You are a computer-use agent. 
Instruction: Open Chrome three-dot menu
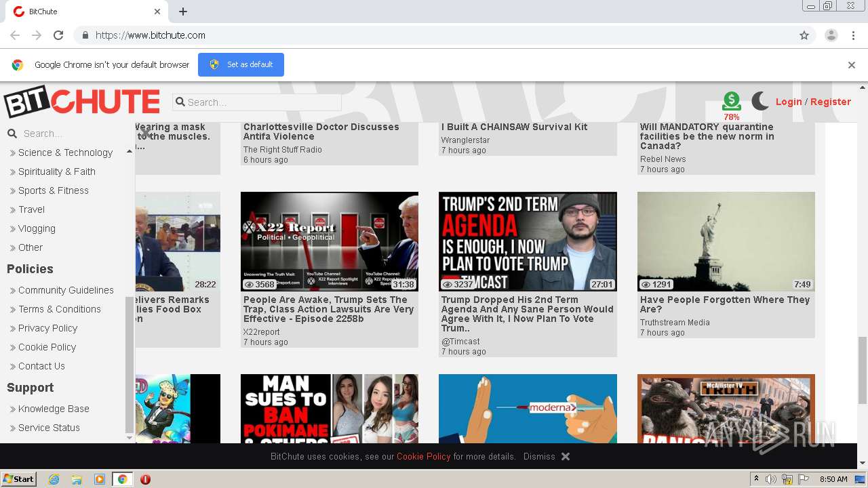click(x=852, y=35)
